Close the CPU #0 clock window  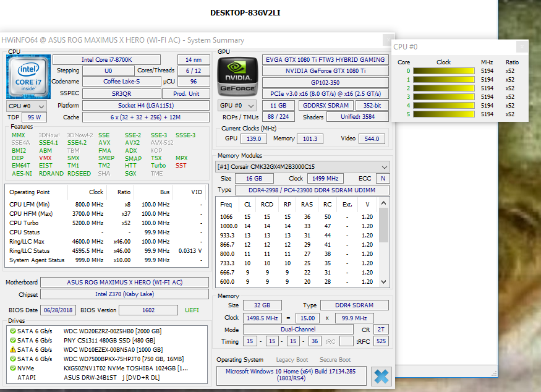[522, 46]
